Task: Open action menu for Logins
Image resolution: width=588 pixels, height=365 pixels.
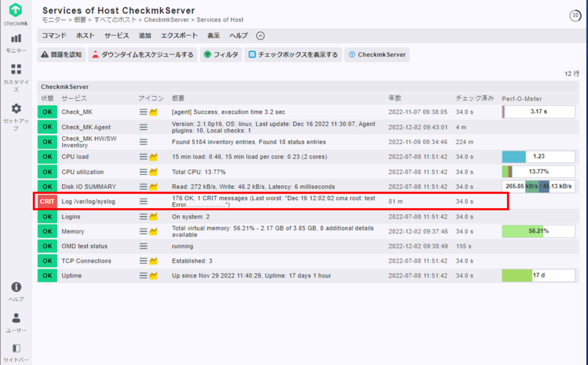Action: coord(143,217)
